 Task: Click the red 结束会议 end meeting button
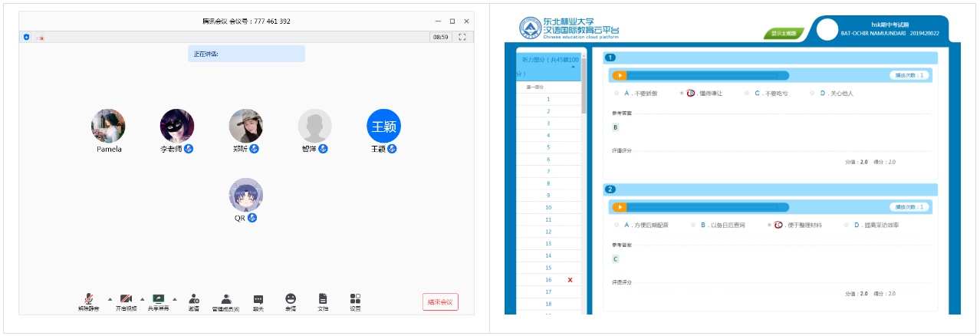point(440,302)
